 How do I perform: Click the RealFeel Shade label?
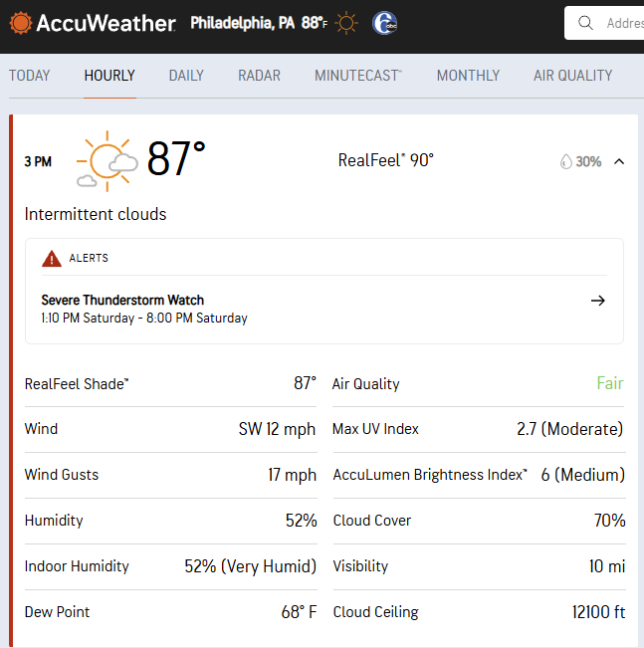[x=77, y=384]
